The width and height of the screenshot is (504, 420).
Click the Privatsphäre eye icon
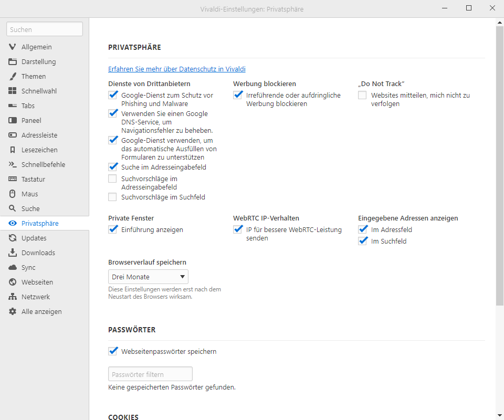(13, 223)
